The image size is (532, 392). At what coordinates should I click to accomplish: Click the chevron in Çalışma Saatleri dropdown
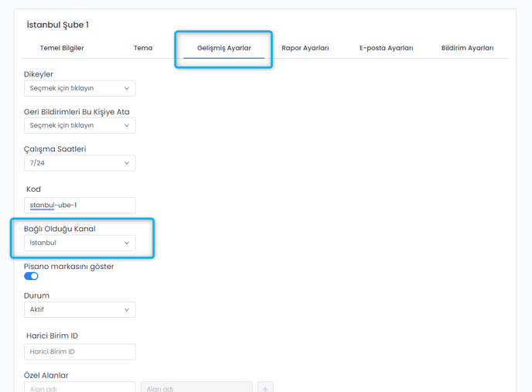tap(127, 163)
